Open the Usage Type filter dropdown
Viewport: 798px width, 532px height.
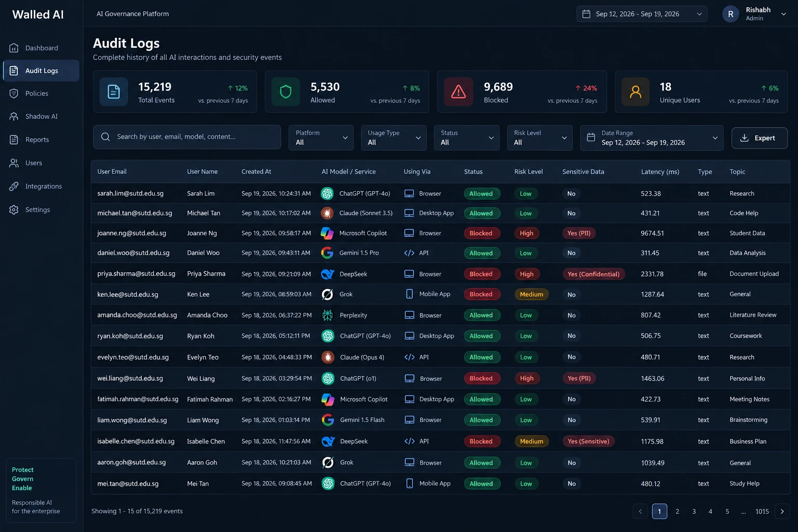(x=394, y=138)
